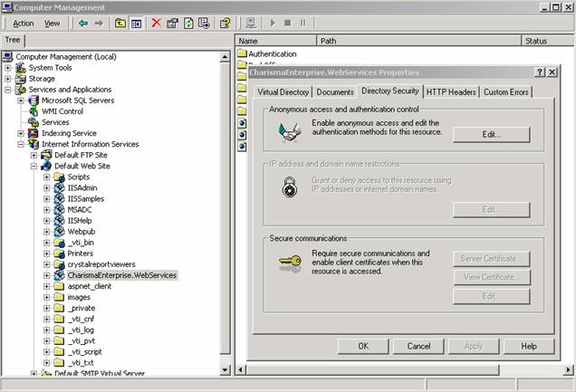Select the Tree tab
The height and width of the screenshot is (392, 576).
coord(13,40)
